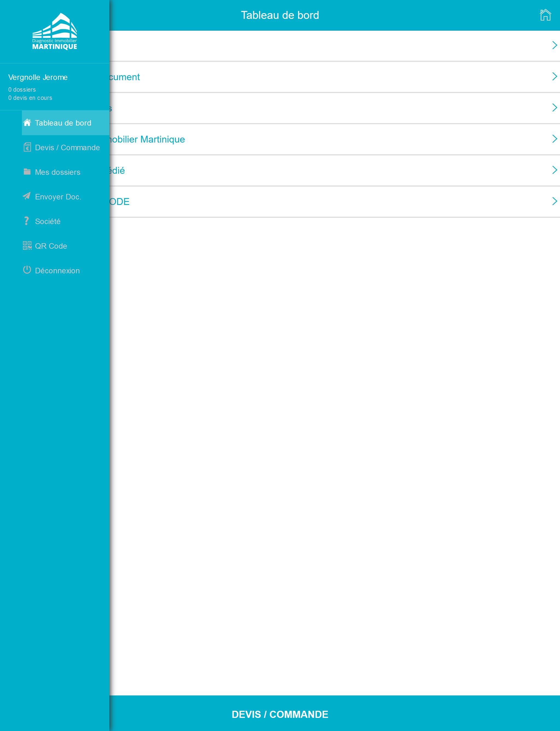Viewport: 560px width, 731px height.
Task: Expand the first list row chevron
Action: tap(555, 45)
